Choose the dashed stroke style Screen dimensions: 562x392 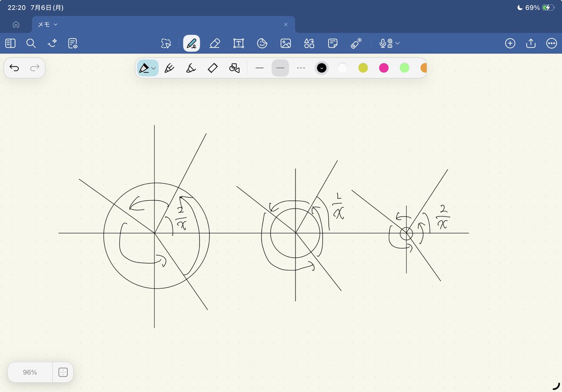[301, 68]
